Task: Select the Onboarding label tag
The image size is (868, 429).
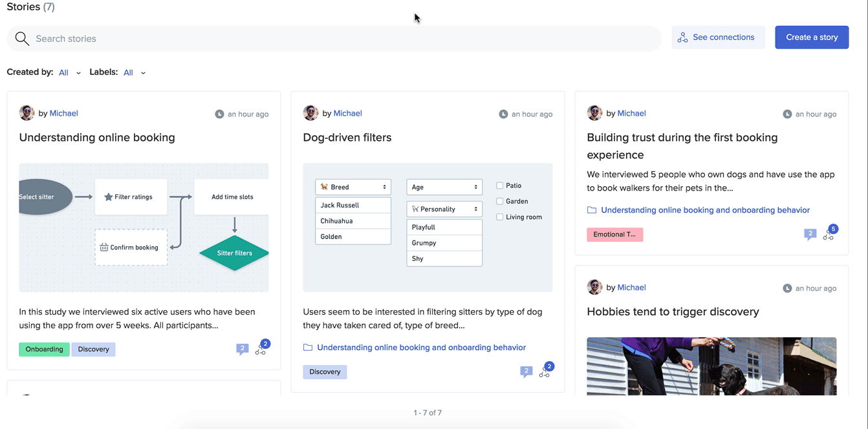Action: 44,350
